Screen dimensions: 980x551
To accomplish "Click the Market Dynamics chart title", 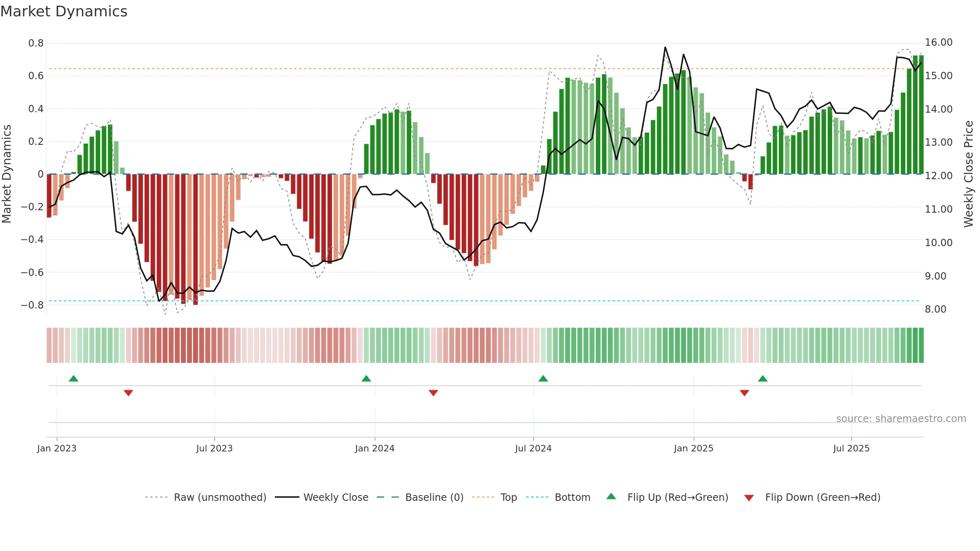I will (64, 11).
